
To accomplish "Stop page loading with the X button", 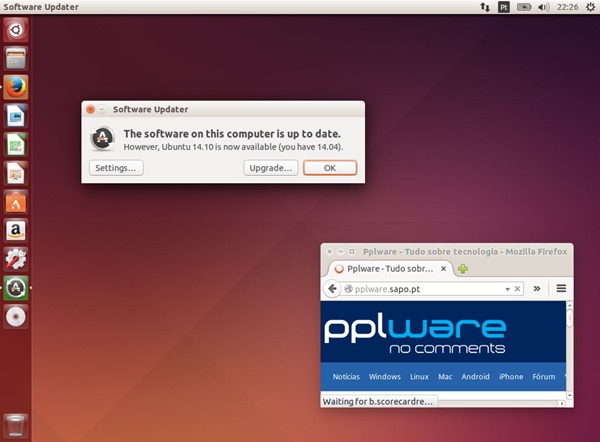I will pos(517,289).
